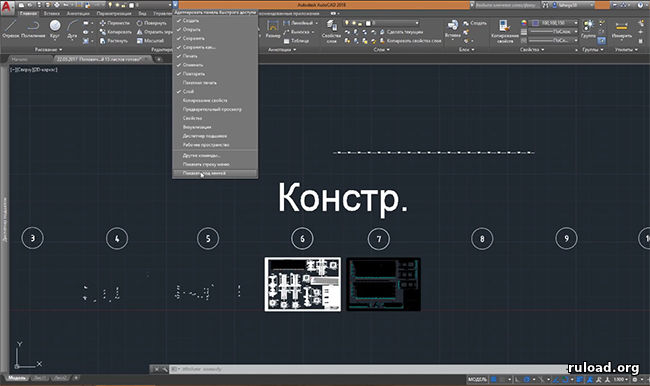Open the Вставка ribbon tab
Screen dimensions: 650x386
tap(52, 13)
